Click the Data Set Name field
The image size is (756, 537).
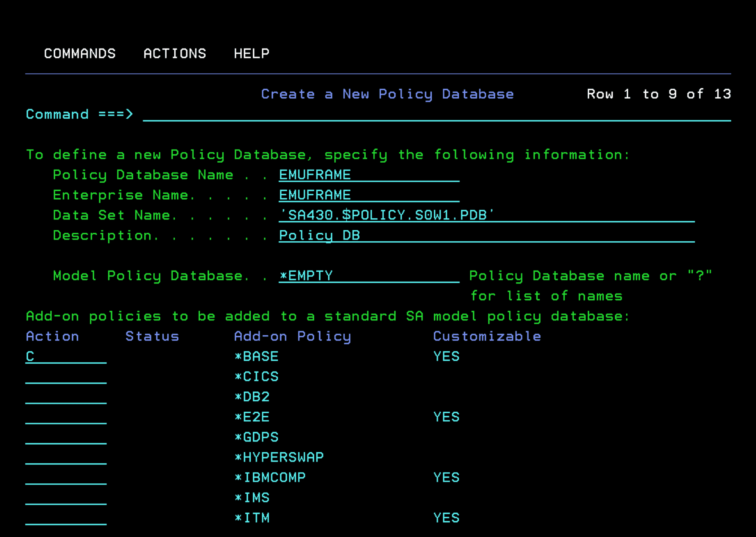coord(486,215)
